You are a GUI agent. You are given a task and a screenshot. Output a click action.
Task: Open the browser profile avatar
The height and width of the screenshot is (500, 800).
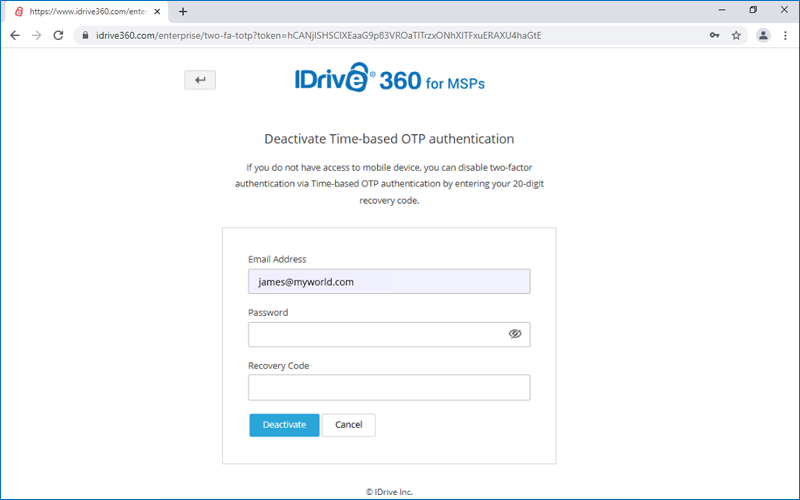pyautogui.click(x=763, y=35)
